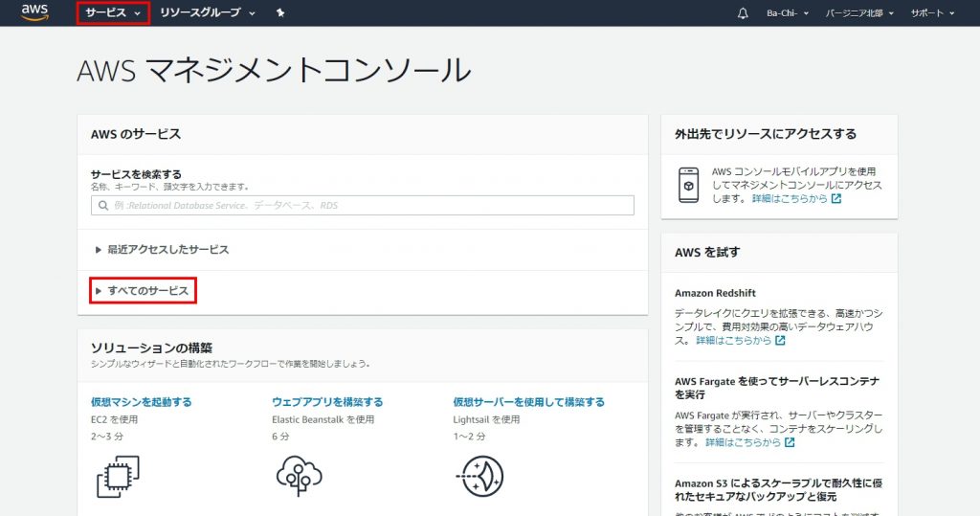
Task: Click the Elastic Beanstalk tree cloud icon
Action: pyautogui.click(x=299, y=476)
